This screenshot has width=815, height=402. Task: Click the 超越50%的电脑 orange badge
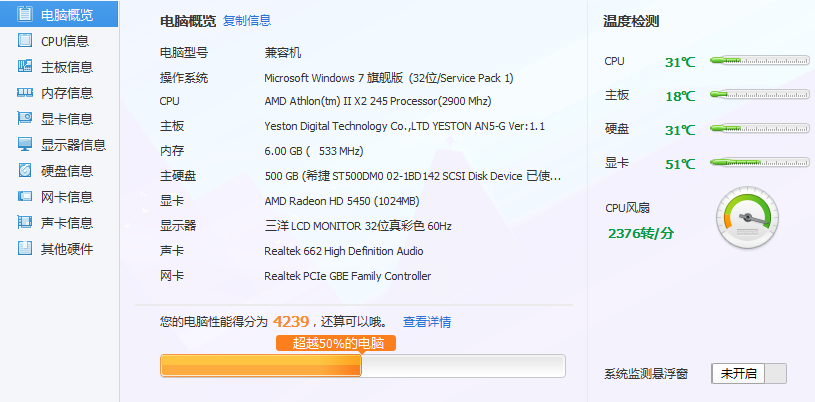[336, 343]
